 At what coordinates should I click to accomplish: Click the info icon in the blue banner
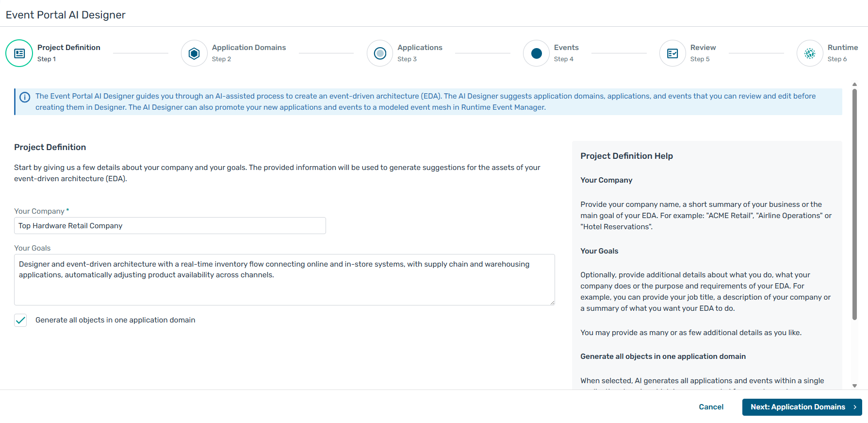[x=25, y=97]
